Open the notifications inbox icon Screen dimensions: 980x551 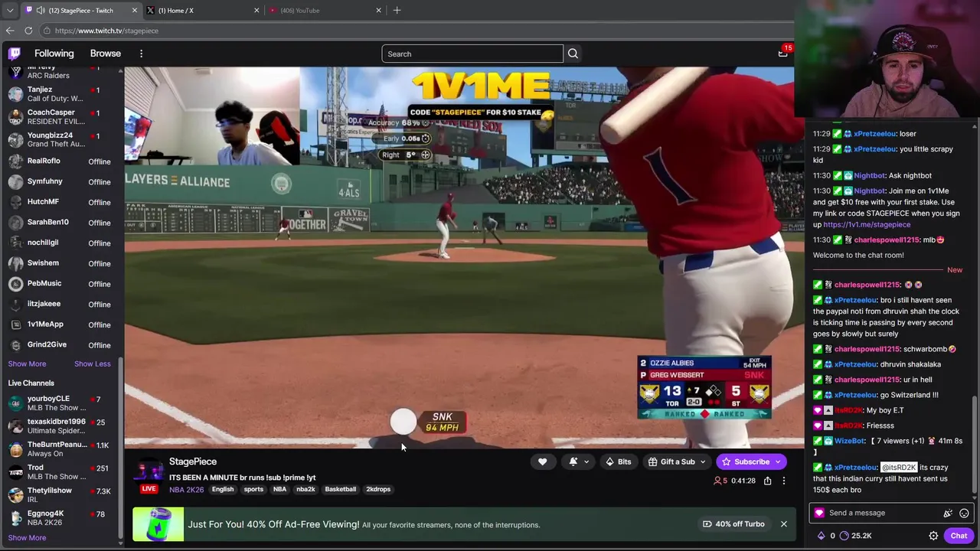coord(782,53)
